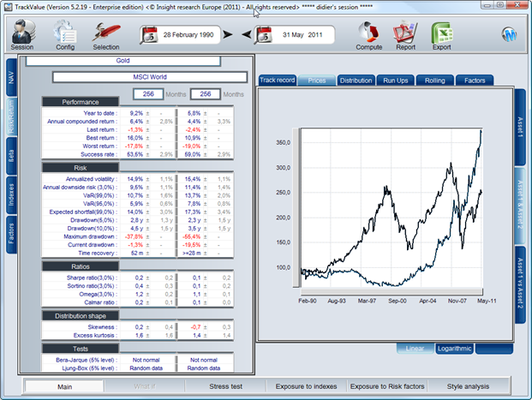
Task: Click the second 256 Months field
Action: pyautogui.click(x=206, y=94)
